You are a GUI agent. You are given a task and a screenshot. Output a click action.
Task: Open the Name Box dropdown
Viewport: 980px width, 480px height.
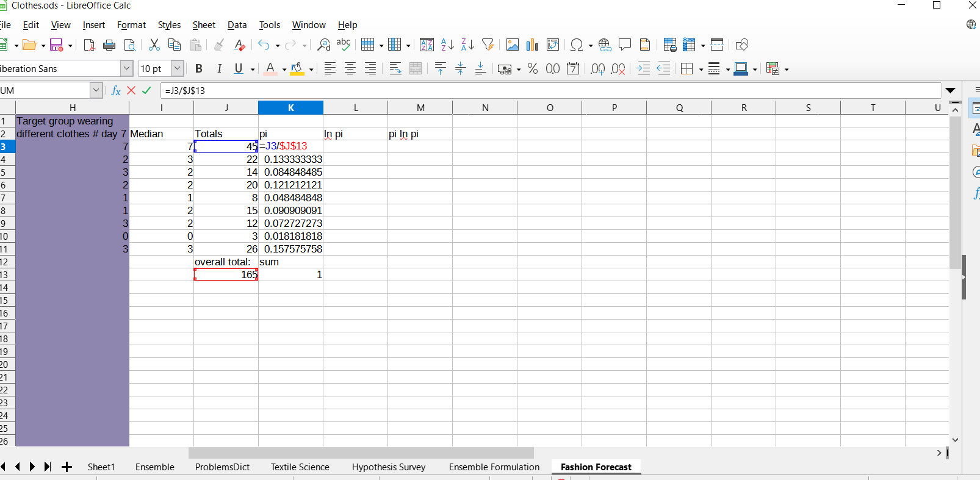pos(96,90)
